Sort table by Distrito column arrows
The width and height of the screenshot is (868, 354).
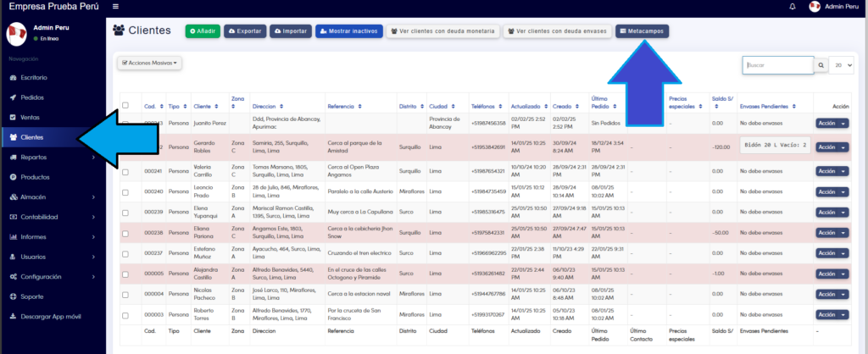[x=422, y=106]
